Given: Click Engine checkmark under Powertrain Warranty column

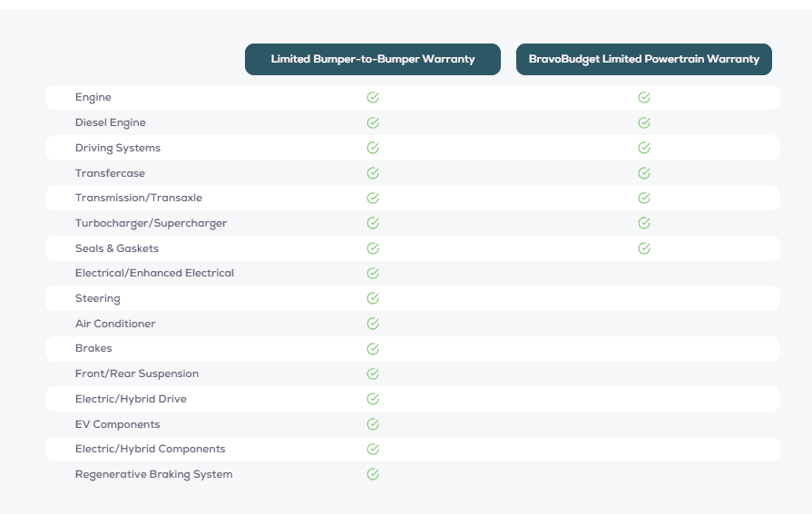Looking at the screenshot, I should tap(643, 97).
